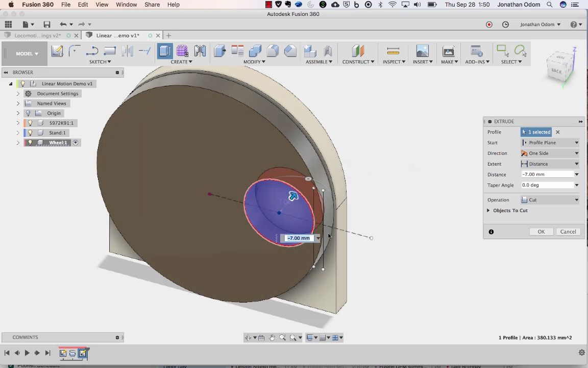
Task: Open the Window menu
Action: coord(127,5)
